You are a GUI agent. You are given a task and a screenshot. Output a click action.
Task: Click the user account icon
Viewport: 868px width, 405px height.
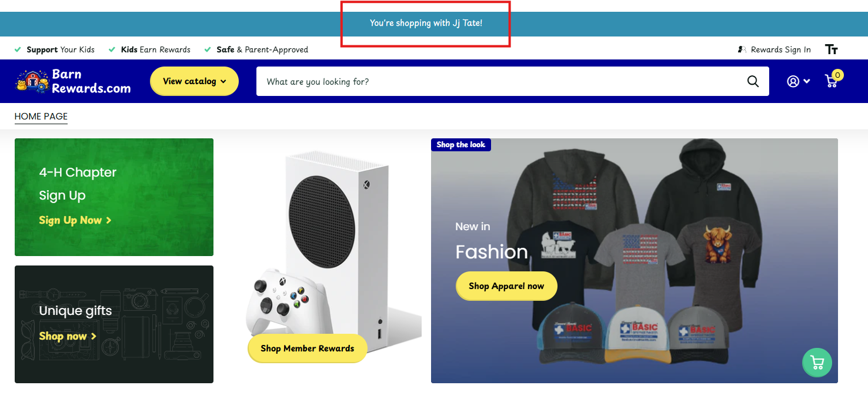point(793,81)
